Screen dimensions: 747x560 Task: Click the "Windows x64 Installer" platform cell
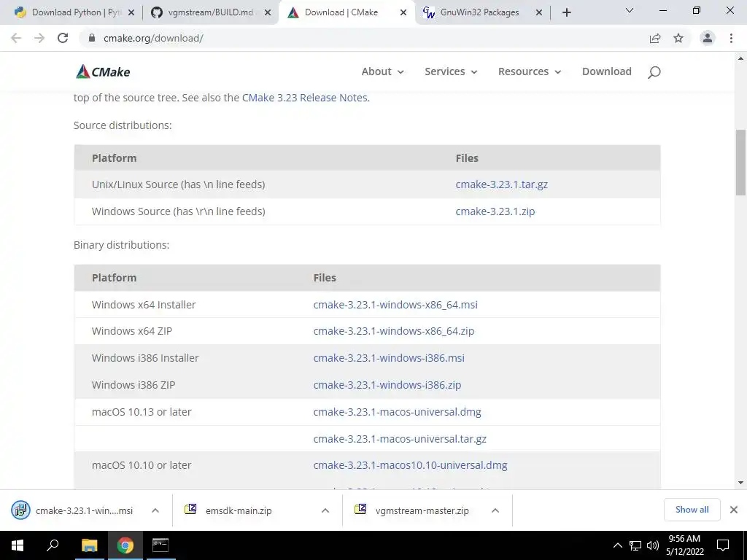coord(144,305)
